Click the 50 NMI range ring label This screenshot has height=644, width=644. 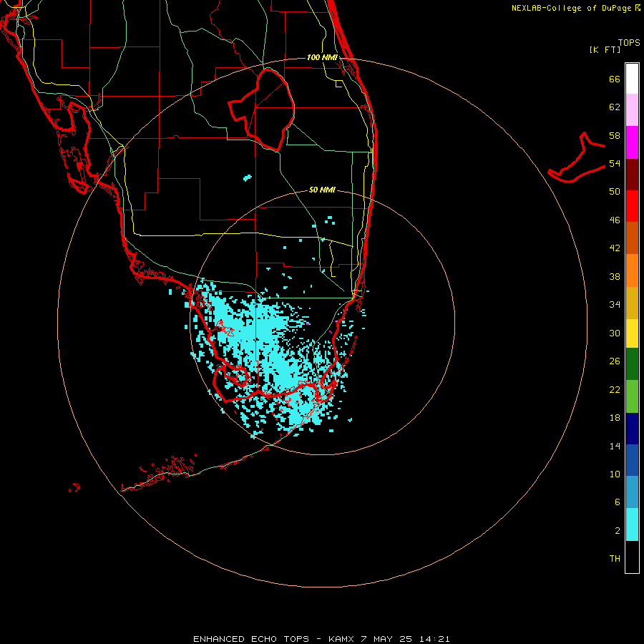(x=322, y=190)
